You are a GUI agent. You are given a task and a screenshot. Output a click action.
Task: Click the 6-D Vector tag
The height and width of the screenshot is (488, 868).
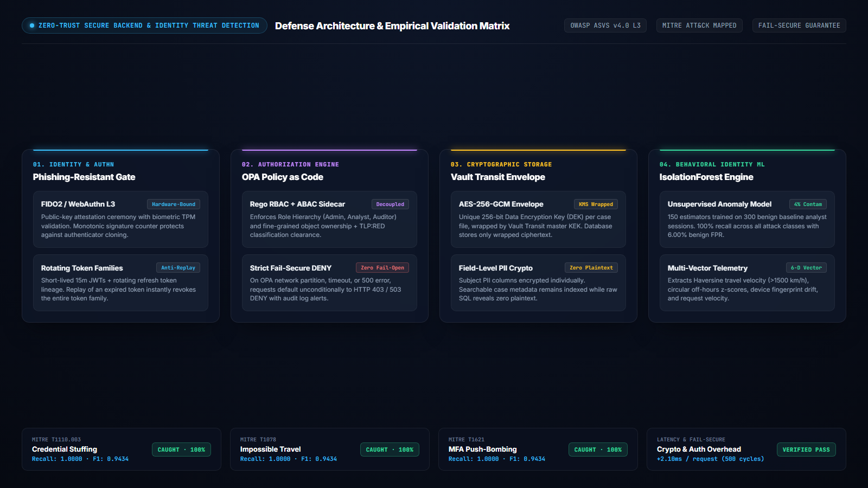(x=806, y=268)
